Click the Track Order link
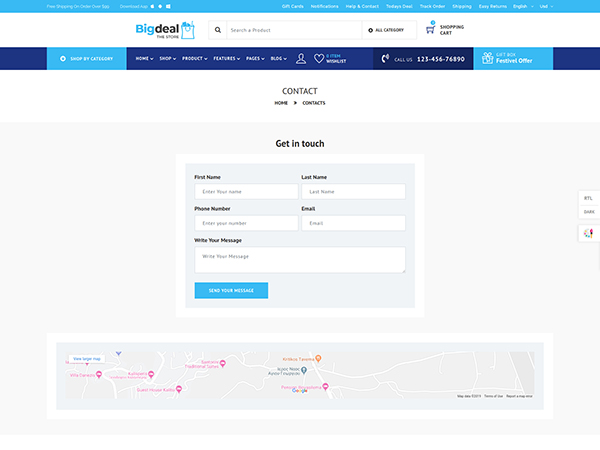Screen dimensions: 600x450 432,6
